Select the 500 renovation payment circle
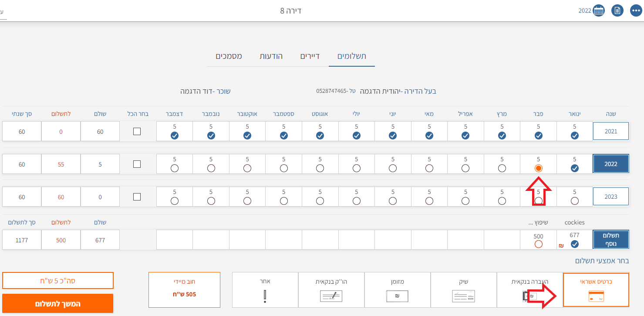The image size is (644, 316). (x=538, y=244)
